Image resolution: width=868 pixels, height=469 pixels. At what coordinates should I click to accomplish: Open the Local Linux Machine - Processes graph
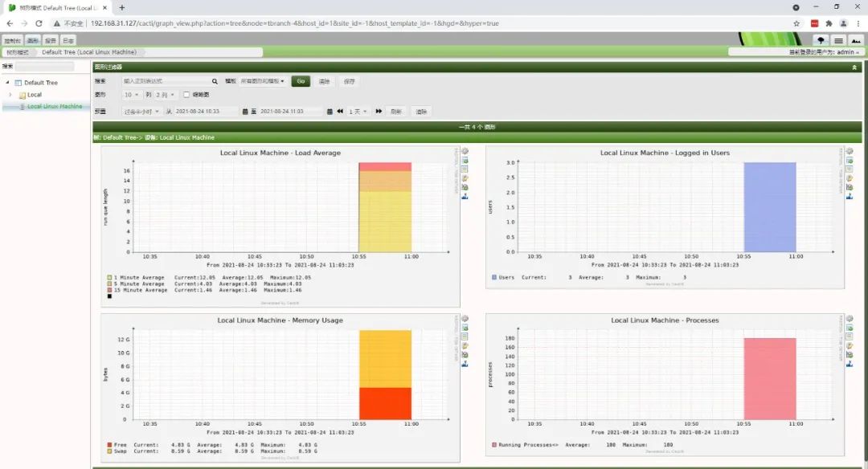[x=665, y=385]
